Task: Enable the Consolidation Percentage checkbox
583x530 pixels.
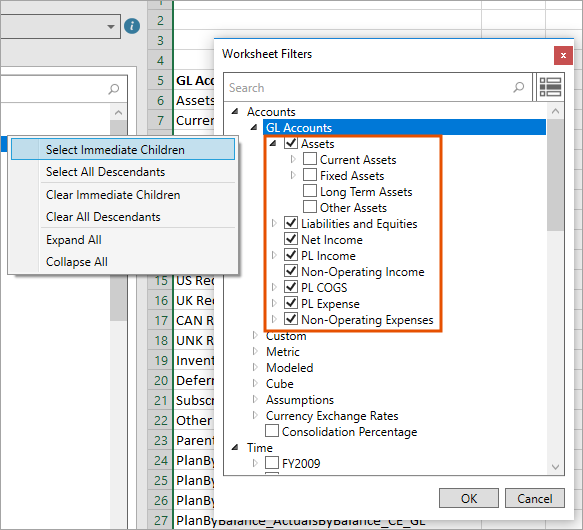Action: tap(272, 431)
